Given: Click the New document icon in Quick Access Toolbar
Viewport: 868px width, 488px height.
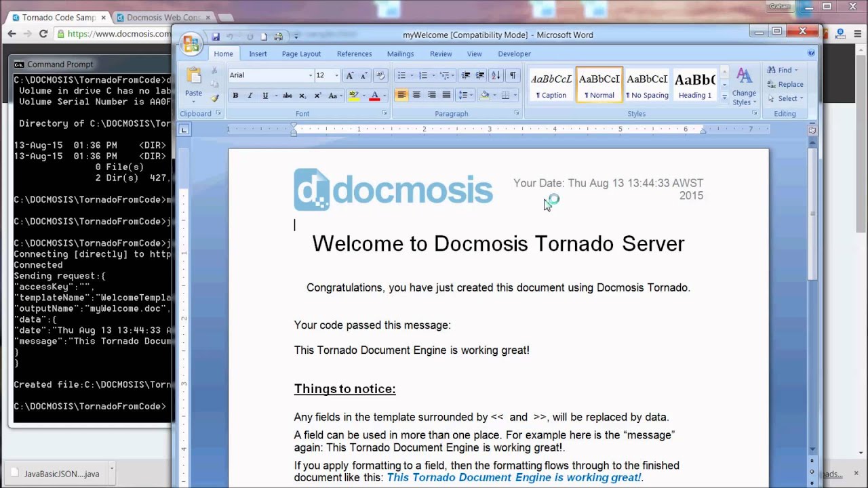Looking at the screenshot, I should (264, 37).
